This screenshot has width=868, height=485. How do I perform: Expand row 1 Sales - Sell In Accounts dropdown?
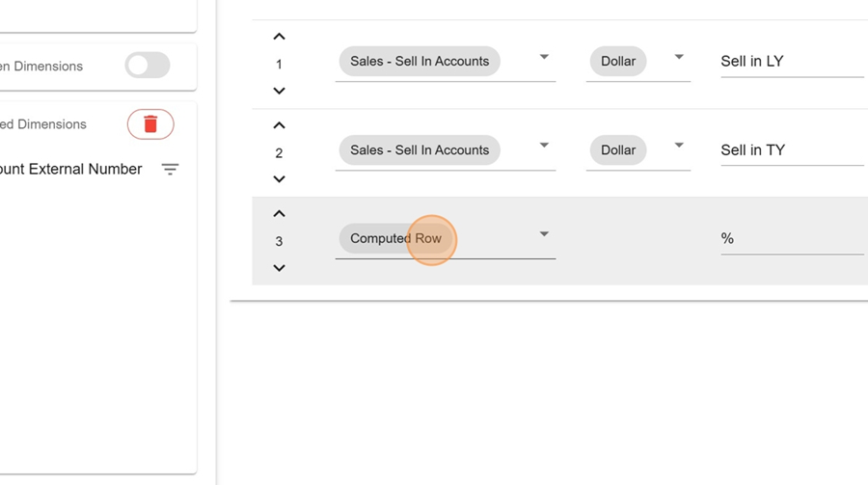coord(544,57)
